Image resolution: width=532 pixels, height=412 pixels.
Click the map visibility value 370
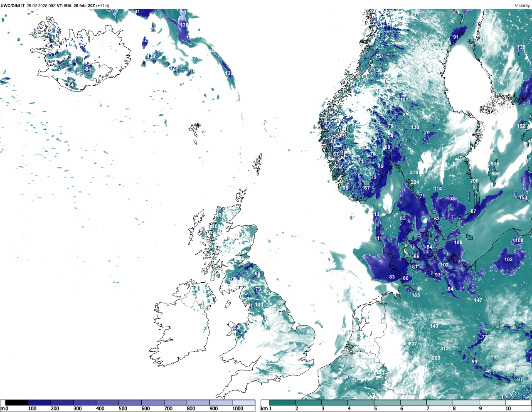[414, 173]
